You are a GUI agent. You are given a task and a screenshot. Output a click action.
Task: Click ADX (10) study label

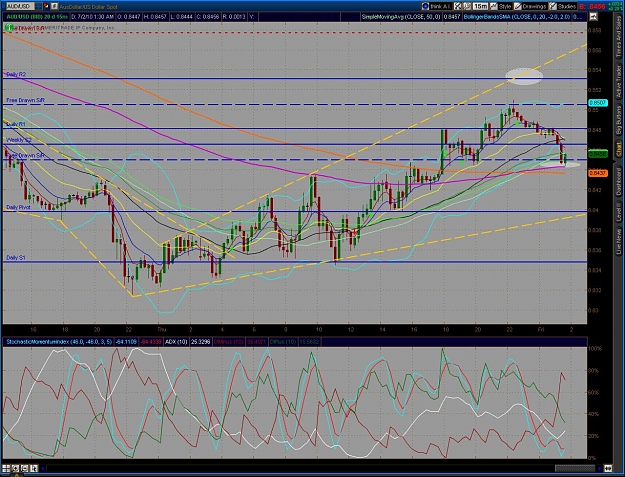(177, 342)
